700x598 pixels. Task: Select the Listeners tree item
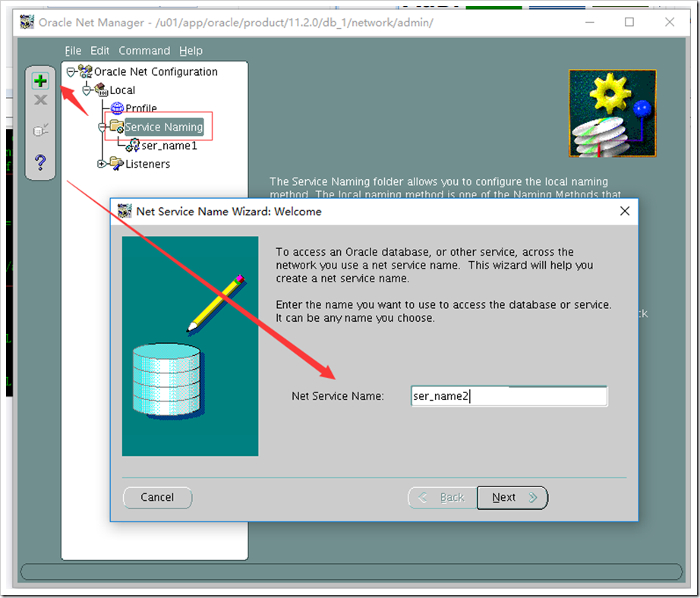(x=148, y=164)
